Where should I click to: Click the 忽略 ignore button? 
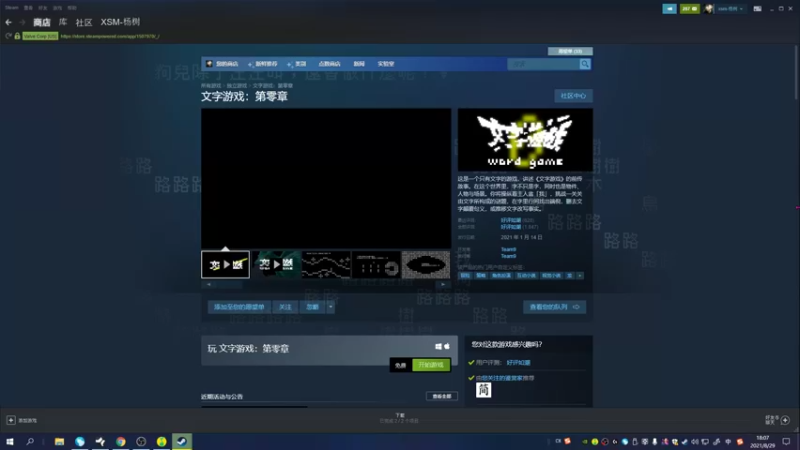tap(312, 307)
